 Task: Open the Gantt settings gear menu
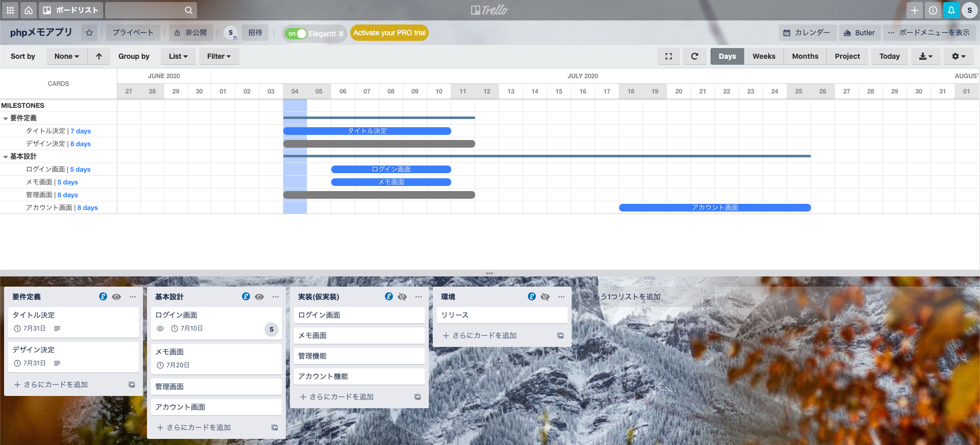pyautogui.click(x=959, y=56)
